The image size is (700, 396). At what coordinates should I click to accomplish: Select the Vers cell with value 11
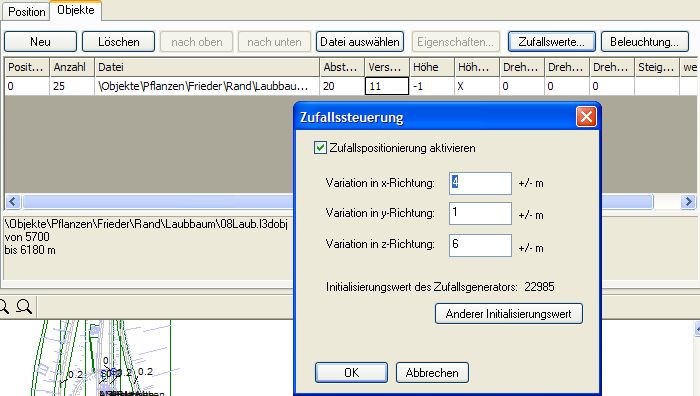click(x=387, y=86)
